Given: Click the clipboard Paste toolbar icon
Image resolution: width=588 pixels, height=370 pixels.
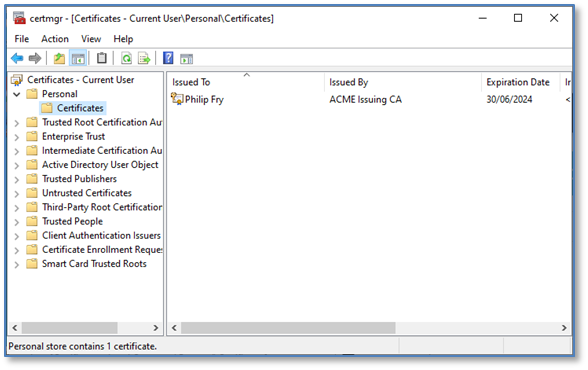Looking at the screenshot, I should tap(102, 58).
